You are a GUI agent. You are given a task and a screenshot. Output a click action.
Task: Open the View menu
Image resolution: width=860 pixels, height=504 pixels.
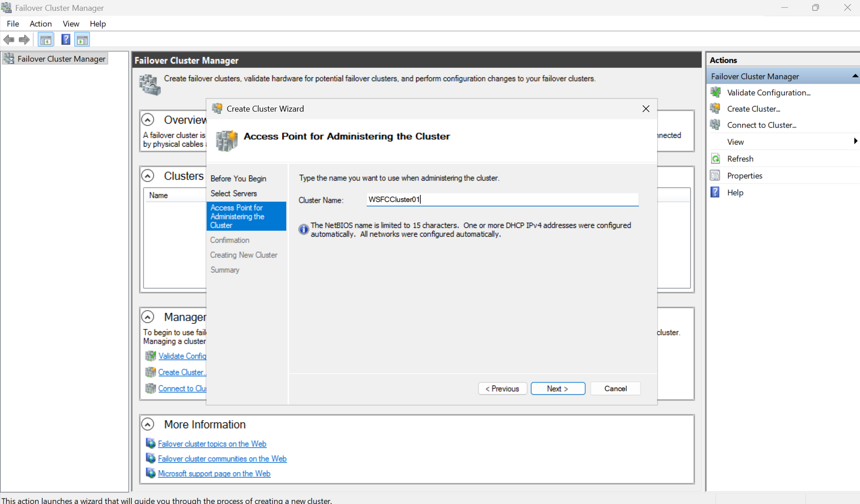71,24
